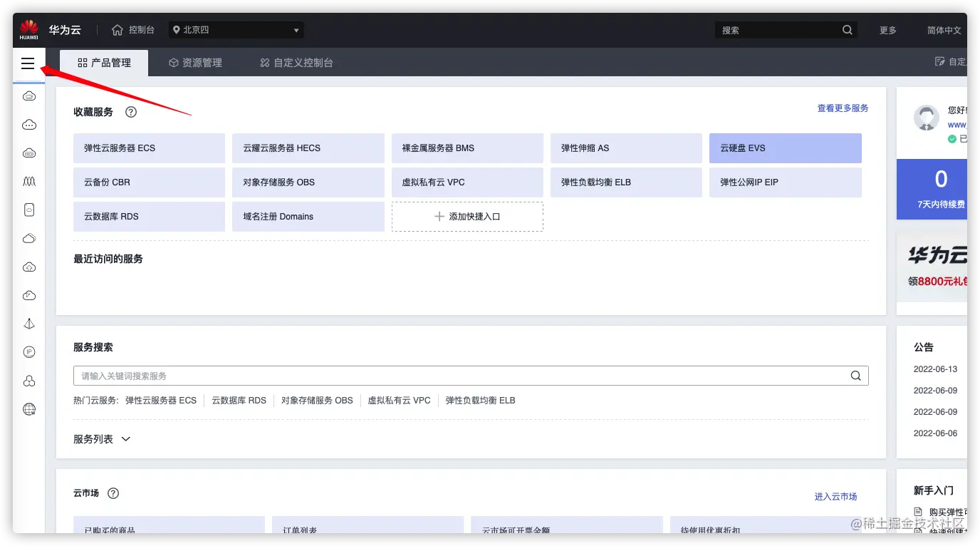Open the 云备份 CBR card

pyautogui.click(x=149, y=182)
